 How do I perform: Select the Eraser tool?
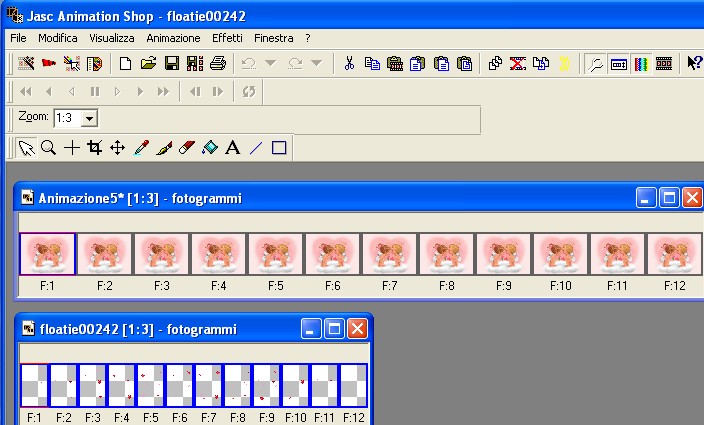click(x=187, y=148)
